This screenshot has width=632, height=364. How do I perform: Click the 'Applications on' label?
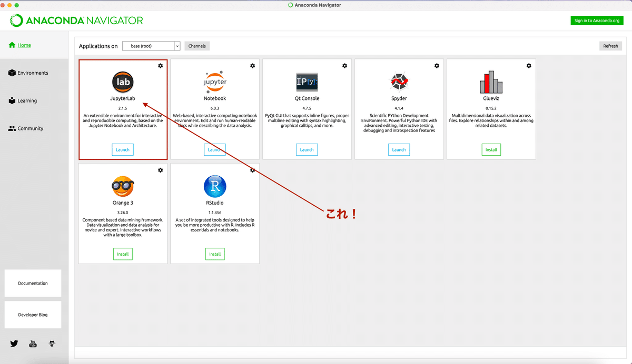[x=98, y=46]
